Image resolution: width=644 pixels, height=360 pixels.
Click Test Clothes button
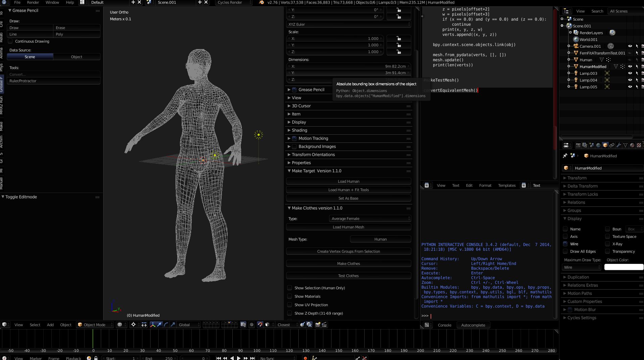[349, 276]
